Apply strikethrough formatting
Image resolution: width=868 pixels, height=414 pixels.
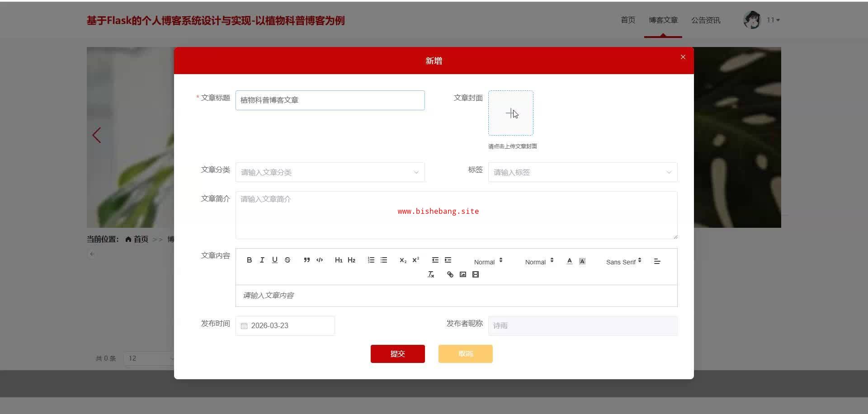(x=287, y=260)
